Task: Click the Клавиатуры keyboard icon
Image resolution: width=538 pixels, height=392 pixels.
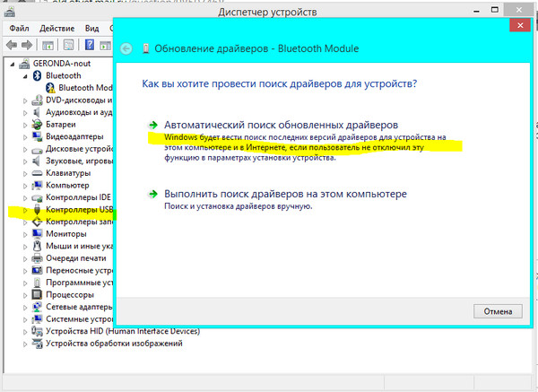Action: tap(37, 173)
